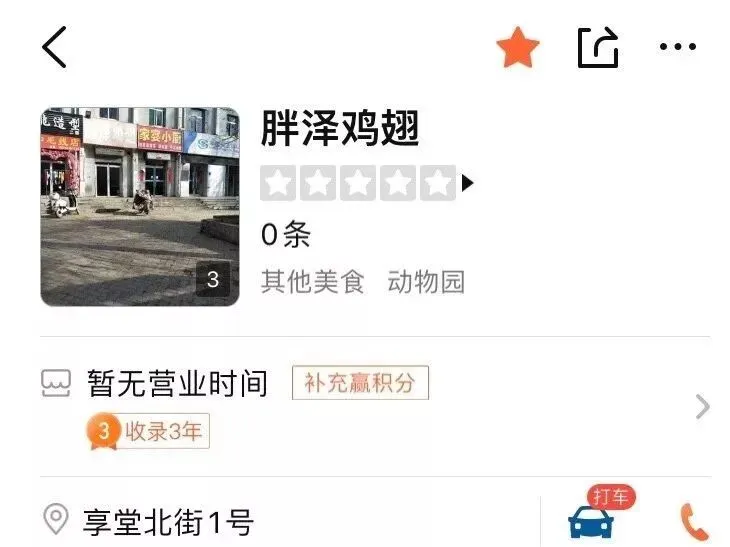Viewport: 730px width, 547px height.
Task: Open the three-dot more menu
Action: [678, 46]
